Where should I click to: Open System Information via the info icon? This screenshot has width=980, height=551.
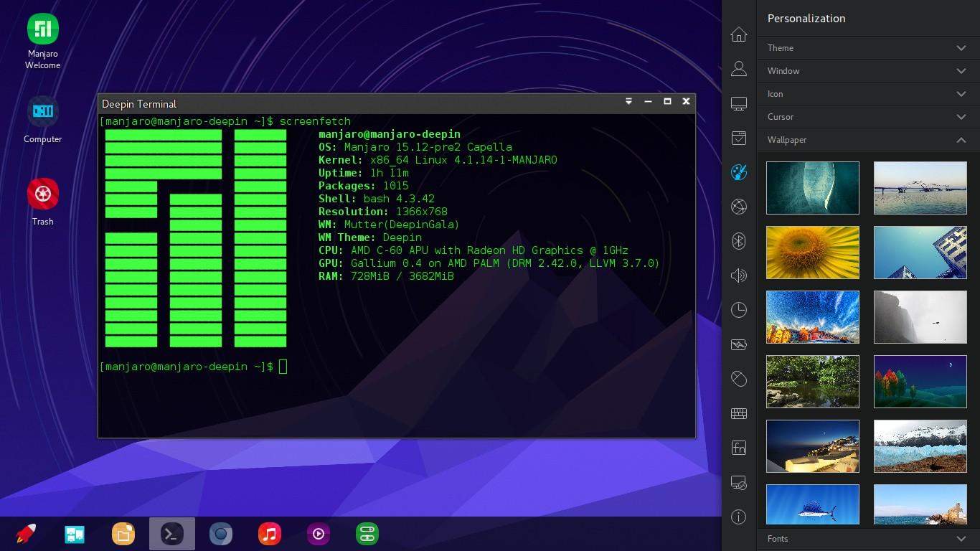[x=738, y=516]
